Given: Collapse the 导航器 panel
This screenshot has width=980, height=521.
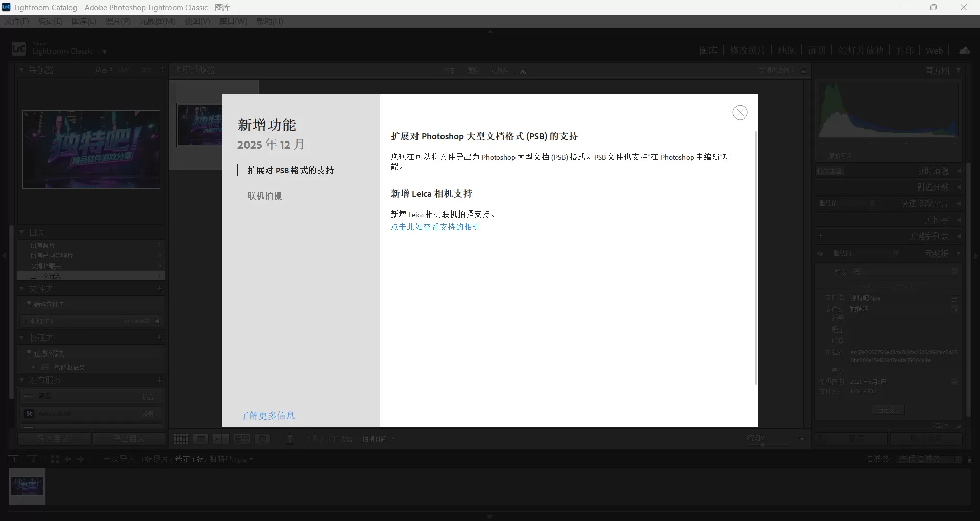Looking at the screenshot, I should click(x=21, y=69).
